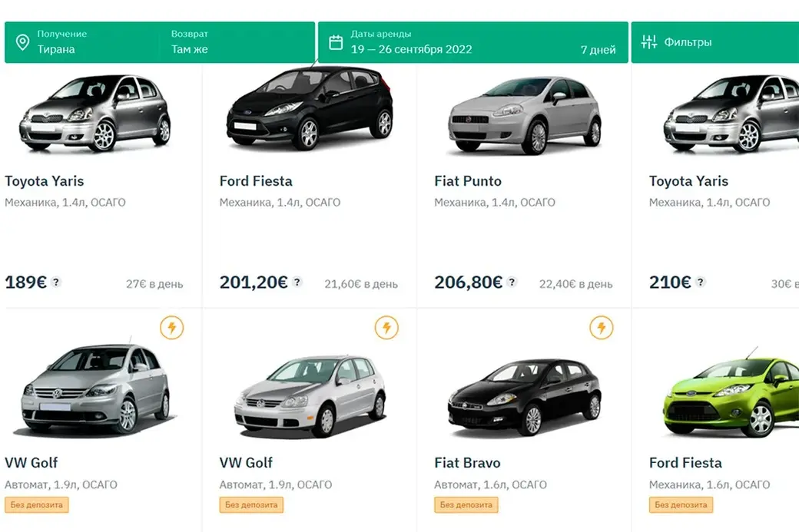
Task: Click the lightning icon on the black Fiat Bravo
Action: click(600, 327)
